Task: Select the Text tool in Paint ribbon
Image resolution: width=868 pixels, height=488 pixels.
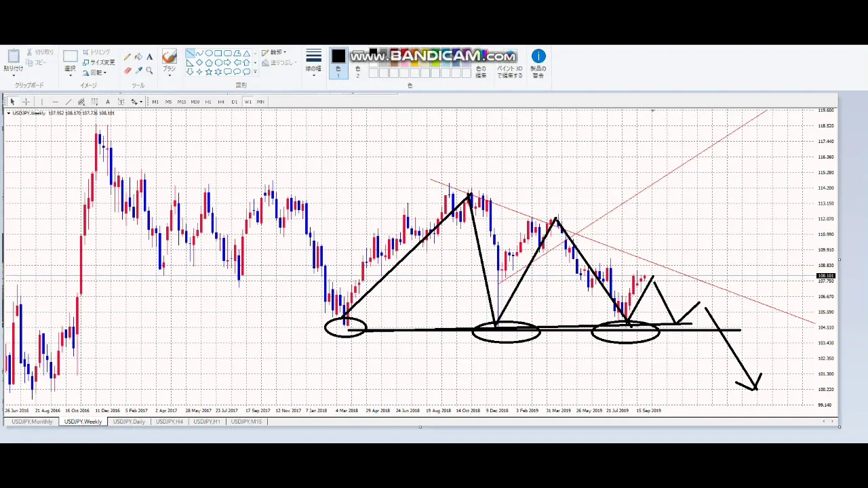Action: tap(149, 57)
